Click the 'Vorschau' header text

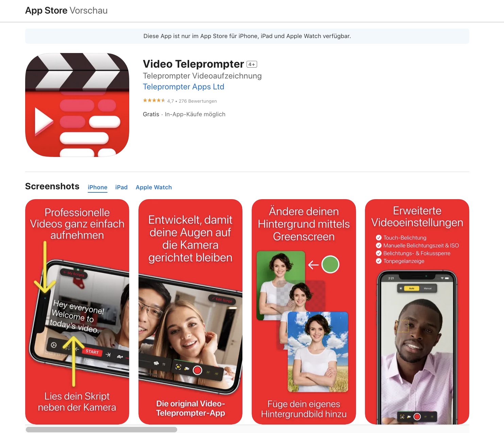[x=88, y=11]
